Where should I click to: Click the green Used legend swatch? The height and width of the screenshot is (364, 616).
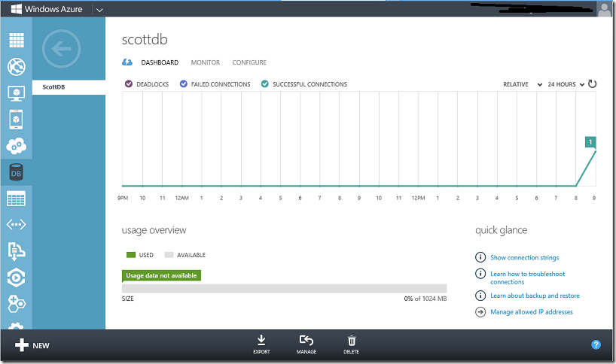coord(131,255)
